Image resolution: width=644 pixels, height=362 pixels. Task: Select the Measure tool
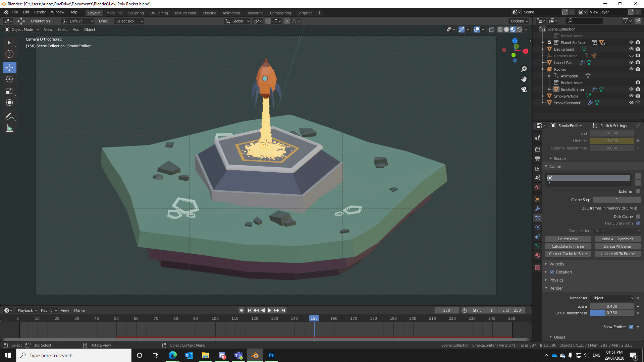[9, 128]
